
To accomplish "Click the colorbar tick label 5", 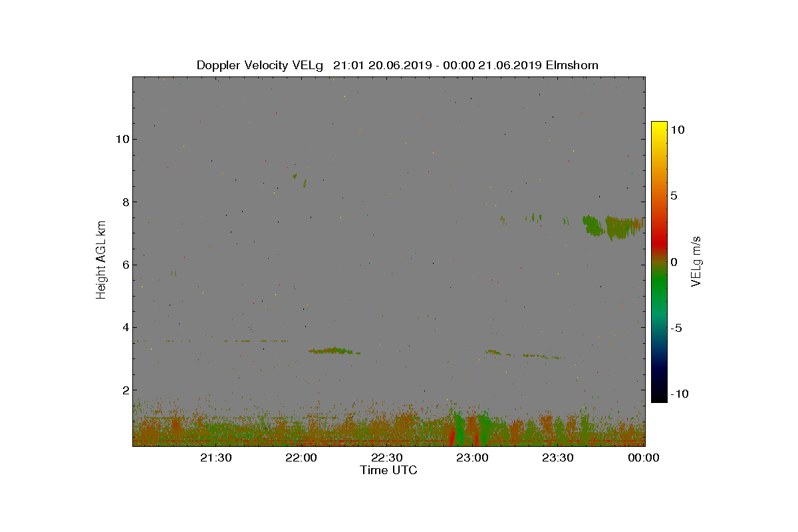I will click(674, 196).
